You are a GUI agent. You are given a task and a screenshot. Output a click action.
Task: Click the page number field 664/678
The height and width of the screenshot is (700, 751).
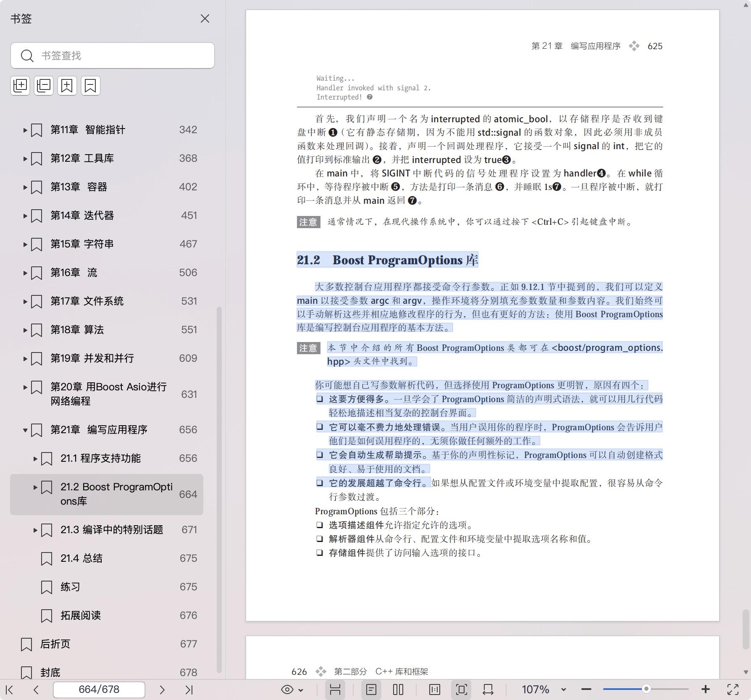click(99, 689)
